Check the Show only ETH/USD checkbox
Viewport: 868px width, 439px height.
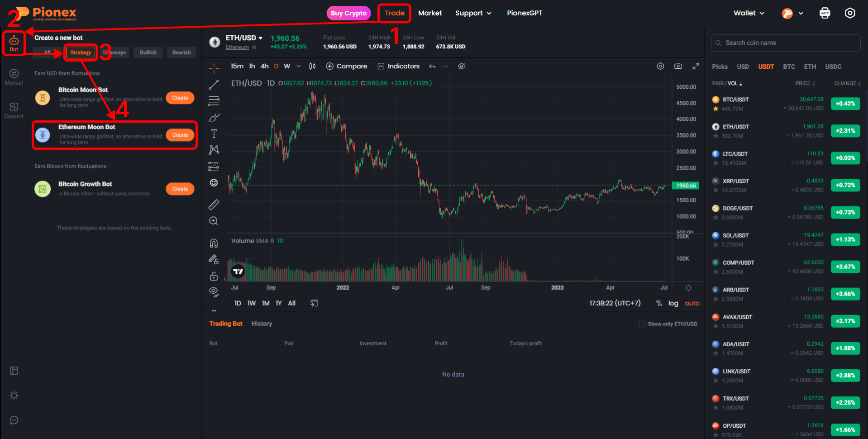pos(642,324)
